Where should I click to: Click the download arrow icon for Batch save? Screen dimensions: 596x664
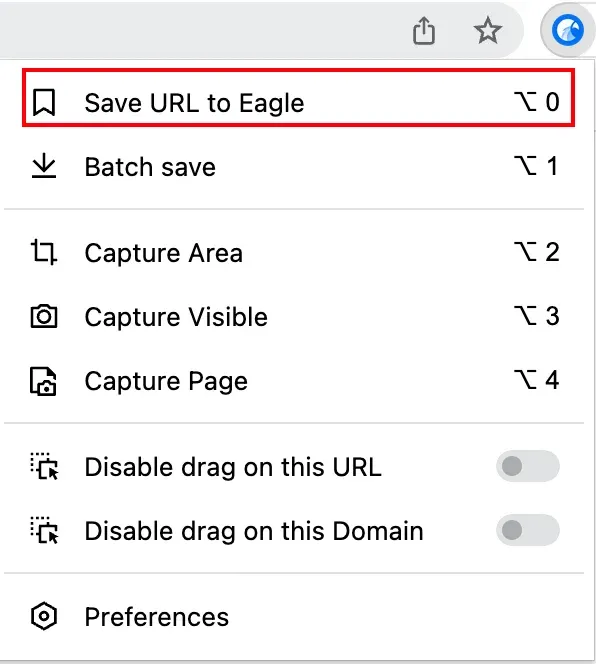(x=44, y=166)
